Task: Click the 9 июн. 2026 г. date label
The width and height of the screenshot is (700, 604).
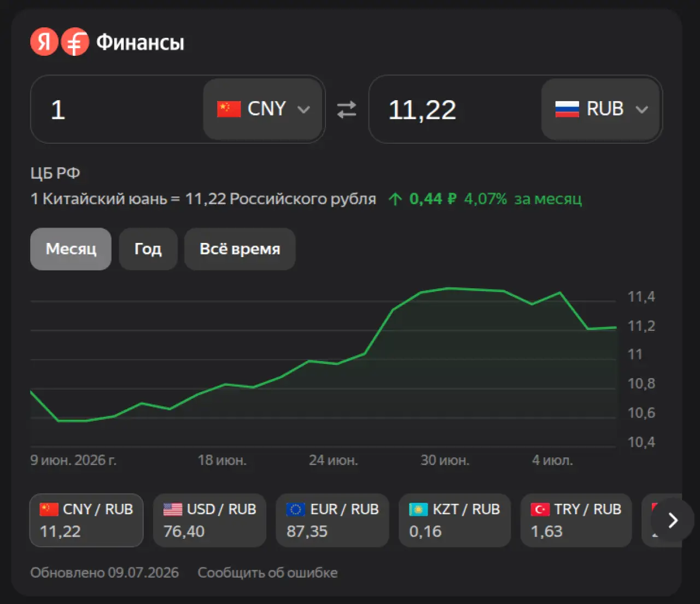Action: (73, 460)
